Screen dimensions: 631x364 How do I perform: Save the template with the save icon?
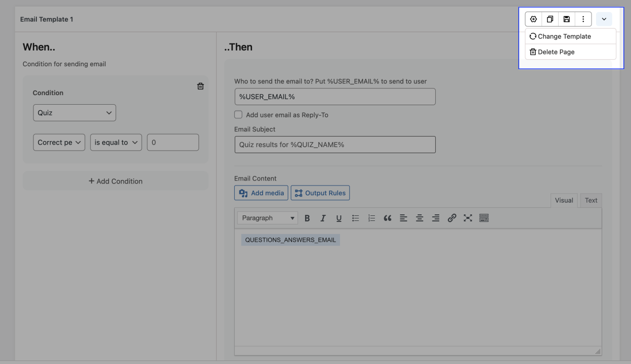click(566, 19)
